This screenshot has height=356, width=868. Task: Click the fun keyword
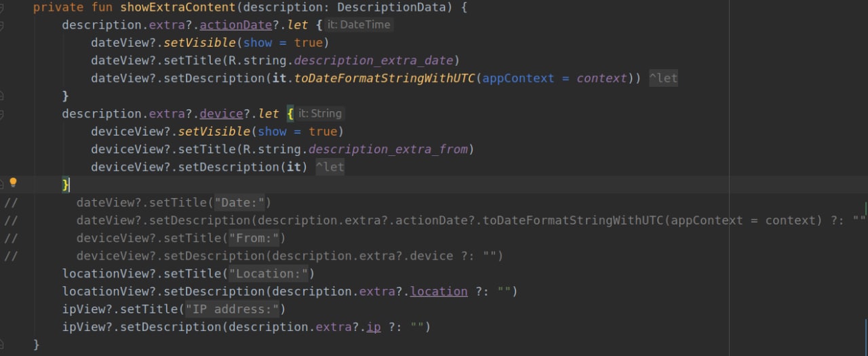pyautogui.click(x=102, y=7)
